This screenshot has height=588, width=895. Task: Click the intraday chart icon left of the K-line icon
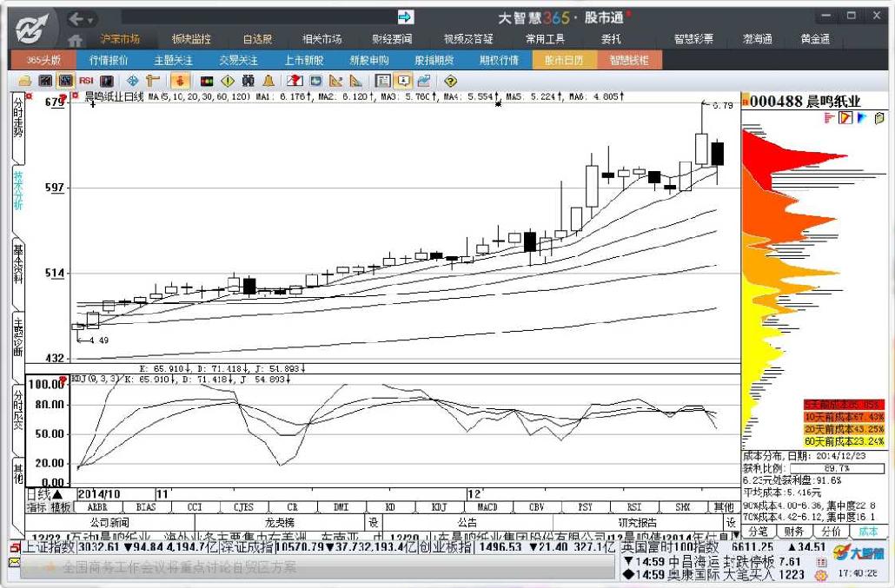[x=46, y=81]
